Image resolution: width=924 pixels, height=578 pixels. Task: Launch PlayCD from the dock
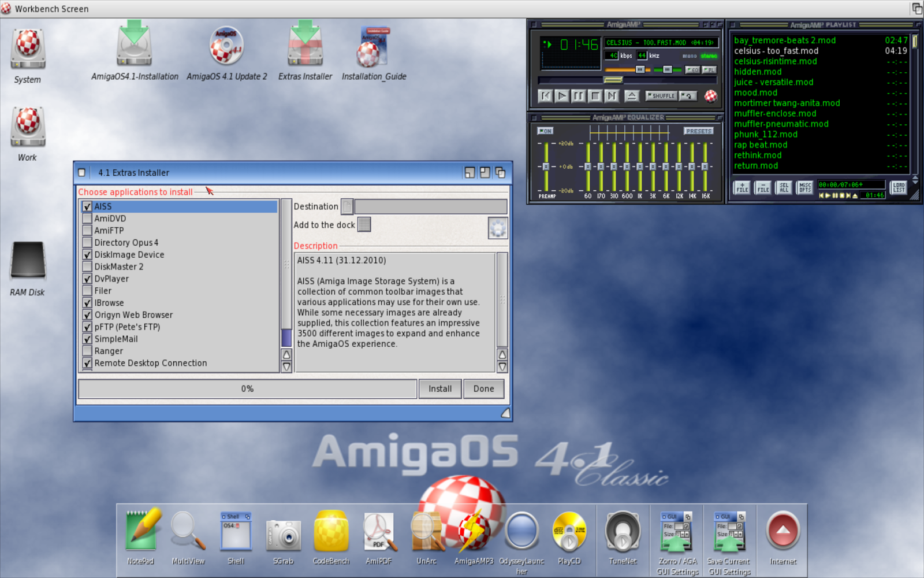pos(569,531)
